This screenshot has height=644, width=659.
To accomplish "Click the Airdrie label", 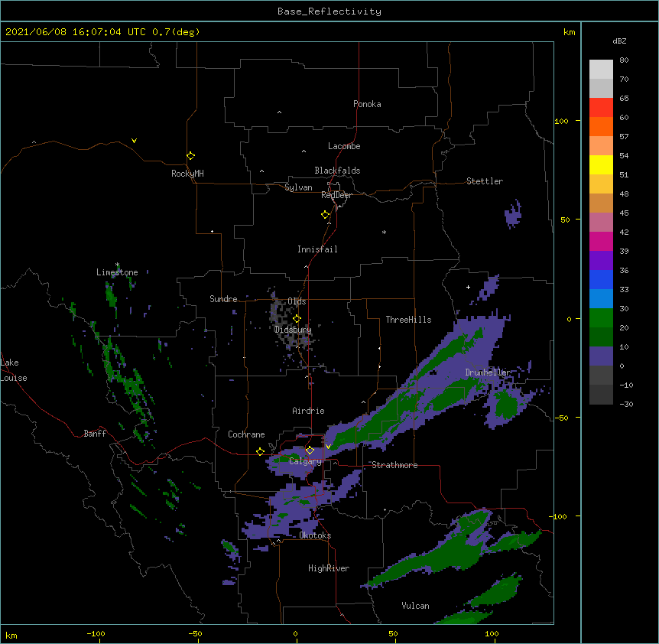I will point(308,411).
